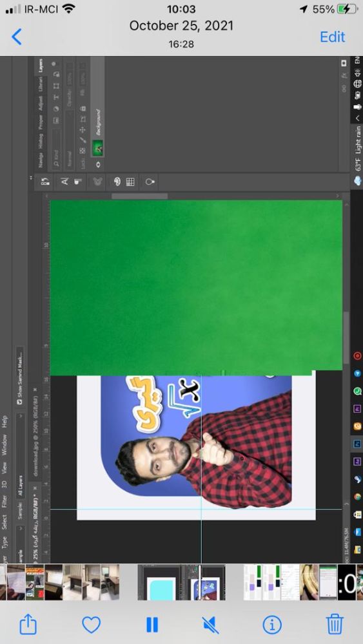Lock all with the padlock icon
This screenshot has height=644, width=363.
tap(83, 108)
